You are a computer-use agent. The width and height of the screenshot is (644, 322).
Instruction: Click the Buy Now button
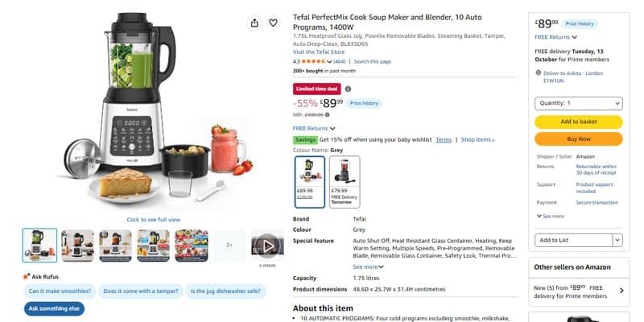click(x=578, y=139)
